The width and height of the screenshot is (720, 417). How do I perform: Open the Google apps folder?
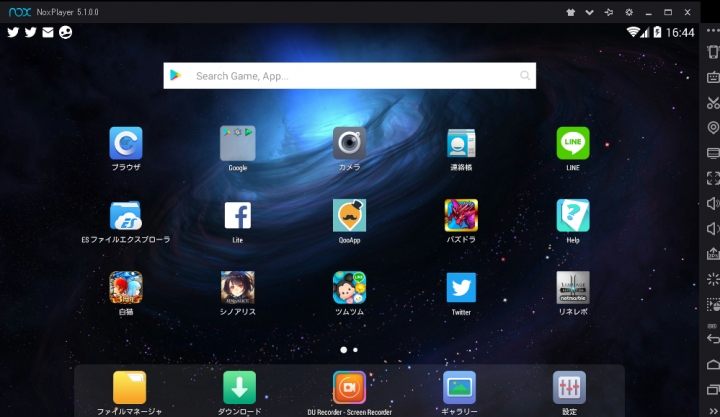[x=237, y=143]
